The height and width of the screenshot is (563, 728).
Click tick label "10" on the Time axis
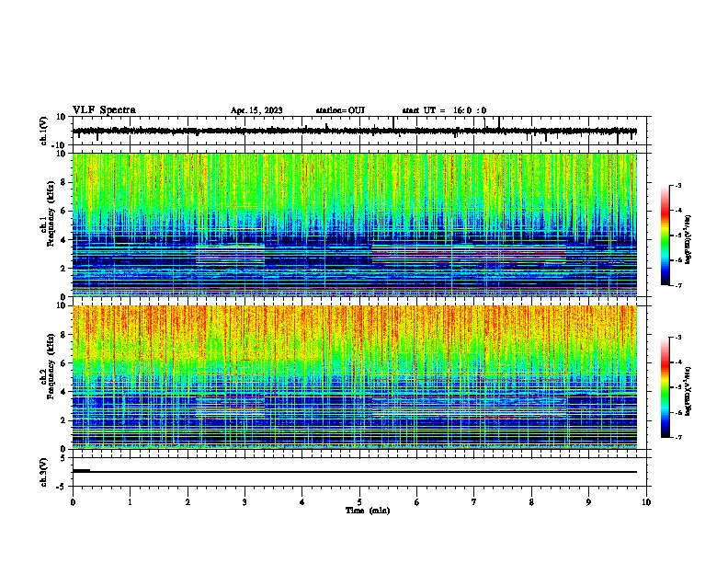tap(646, 502)
